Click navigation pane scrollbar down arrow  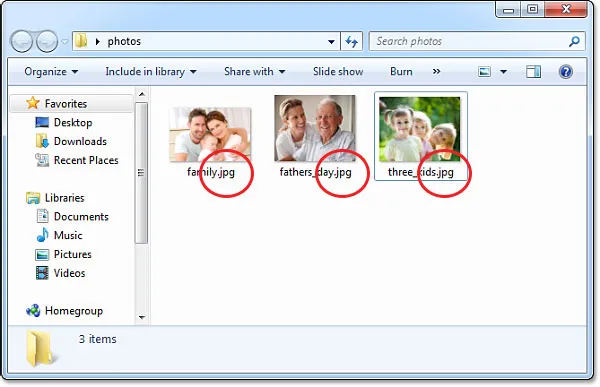coord(142,317)
